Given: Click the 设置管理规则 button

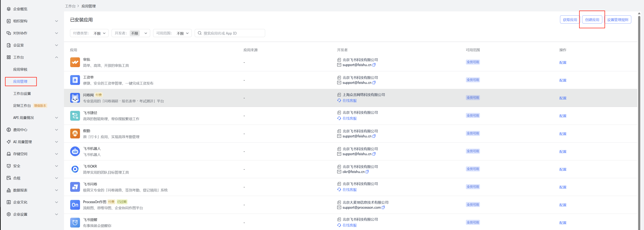Looking at the screenshot, I should (618, 19).
